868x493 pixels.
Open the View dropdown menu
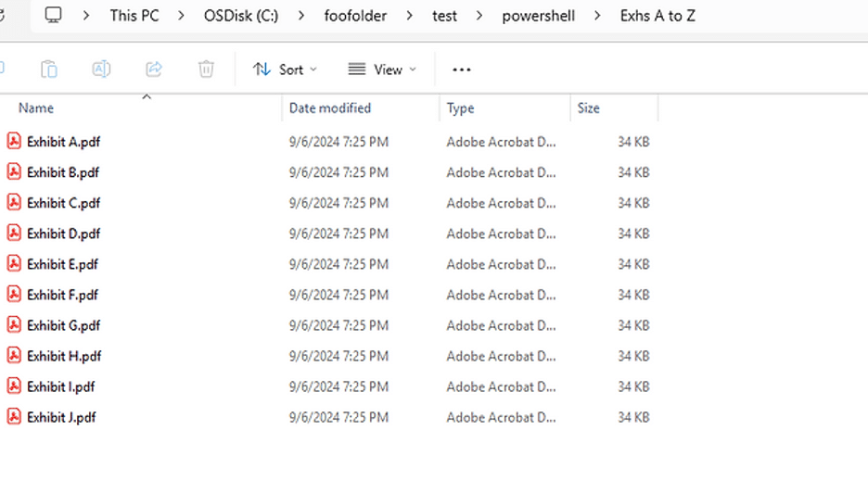coord(382,70)
